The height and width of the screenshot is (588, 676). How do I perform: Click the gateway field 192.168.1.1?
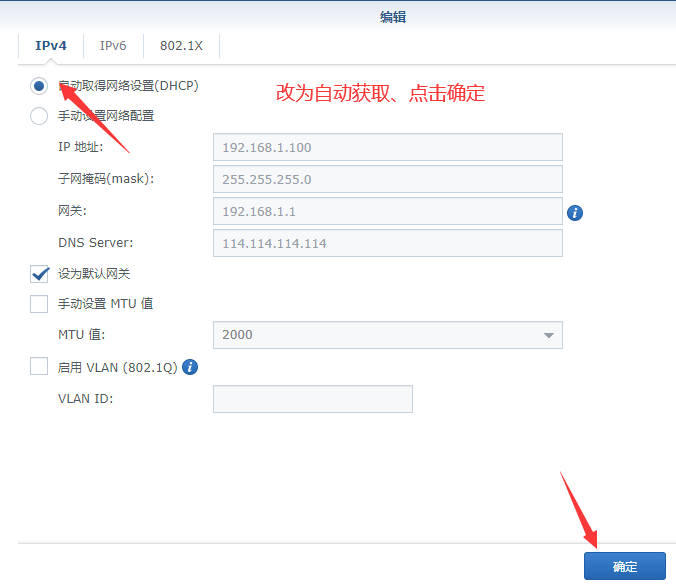[388, 211]
